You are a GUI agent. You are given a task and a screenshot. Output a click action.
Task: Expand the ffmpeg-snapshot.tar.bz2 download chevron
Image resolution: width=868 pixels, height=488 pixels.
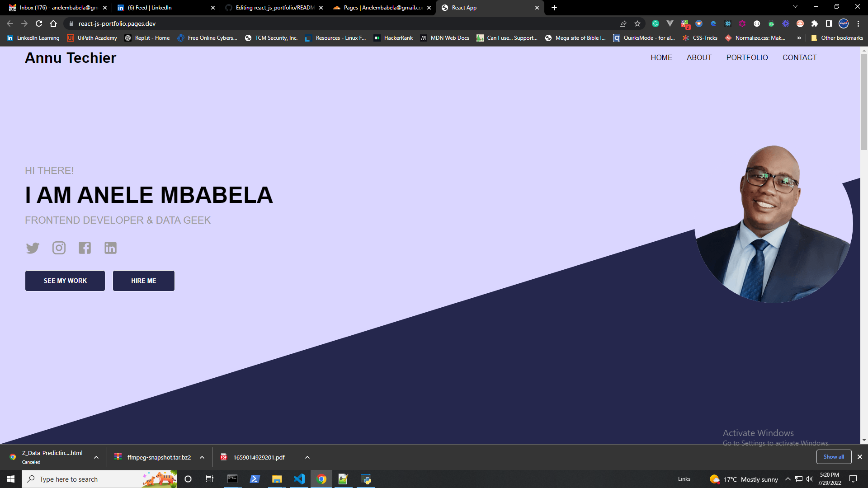[x=202, y=457]
